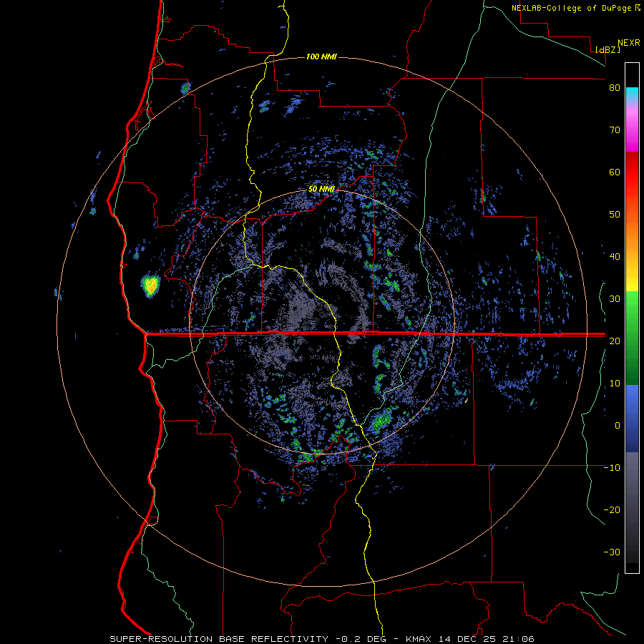Click the blue section of color bar
Screen dimensions: 644x644
click(632, 418)
